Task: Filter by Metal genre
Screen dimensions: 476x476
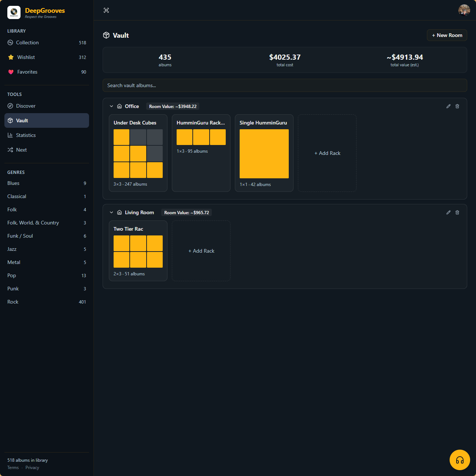Action: (47, 262)
